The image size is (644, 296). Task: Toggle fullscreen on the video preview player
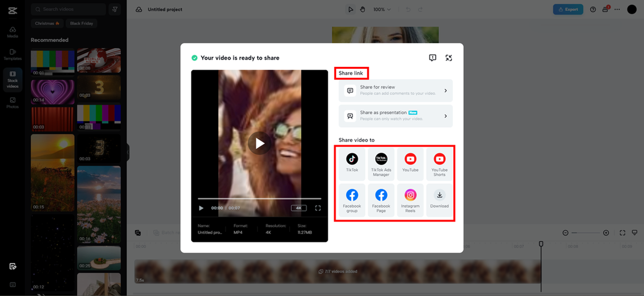point(318,208)
